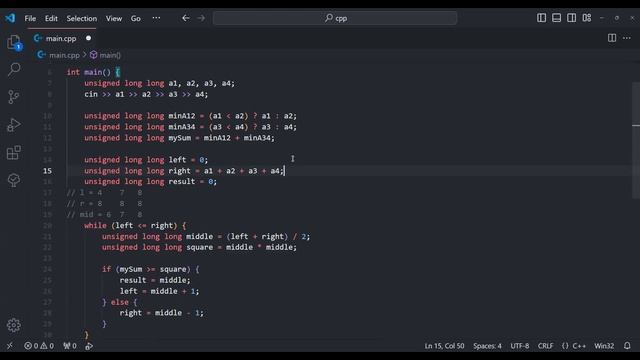Open the Extensions view
640x360 pixels.
tap(14, 153)
